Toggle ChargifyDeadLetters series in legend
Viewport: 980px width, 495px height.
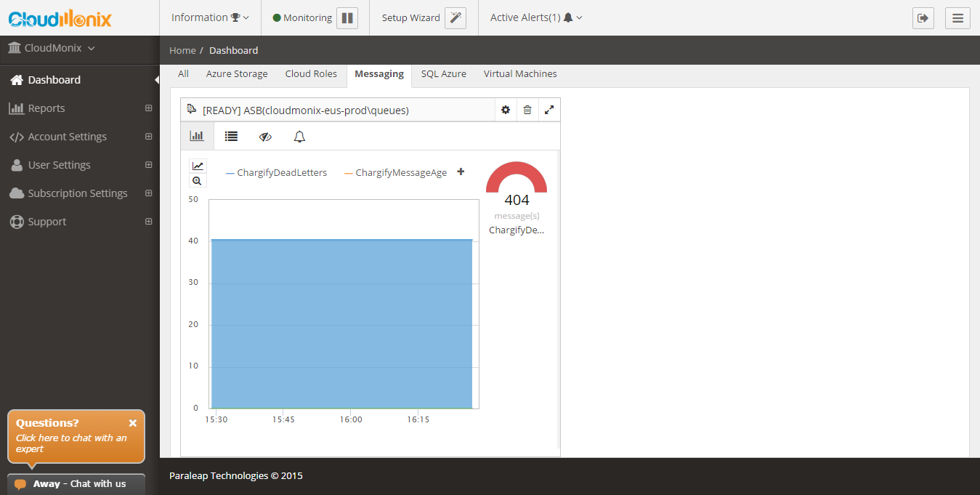pos(276,172)
